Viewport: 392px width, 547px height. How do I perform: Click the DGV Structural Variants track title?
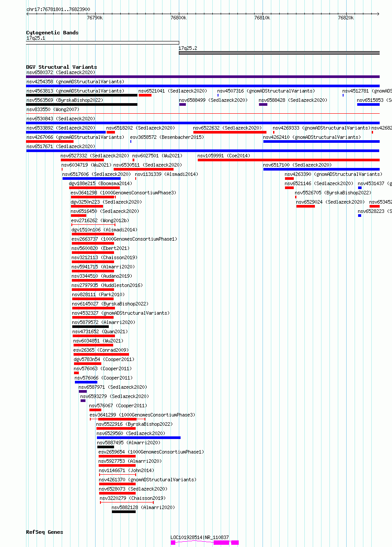62,67
